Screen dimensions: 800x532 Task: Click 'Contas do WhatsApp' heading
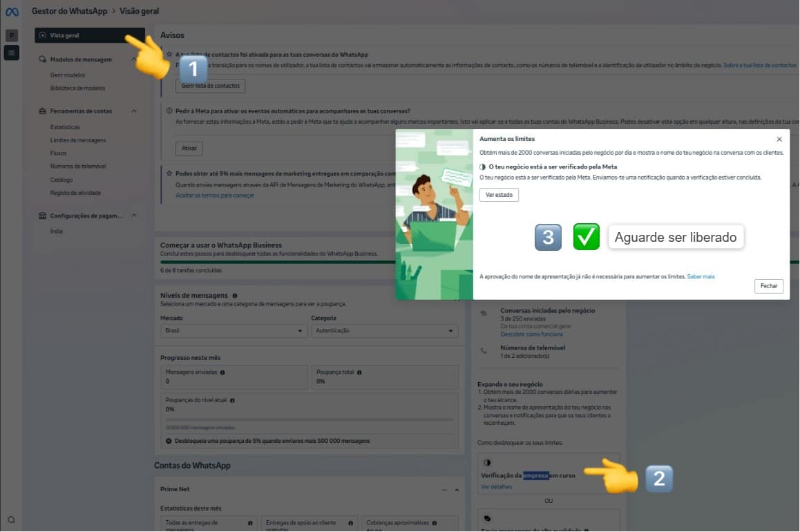pos(192,466)
